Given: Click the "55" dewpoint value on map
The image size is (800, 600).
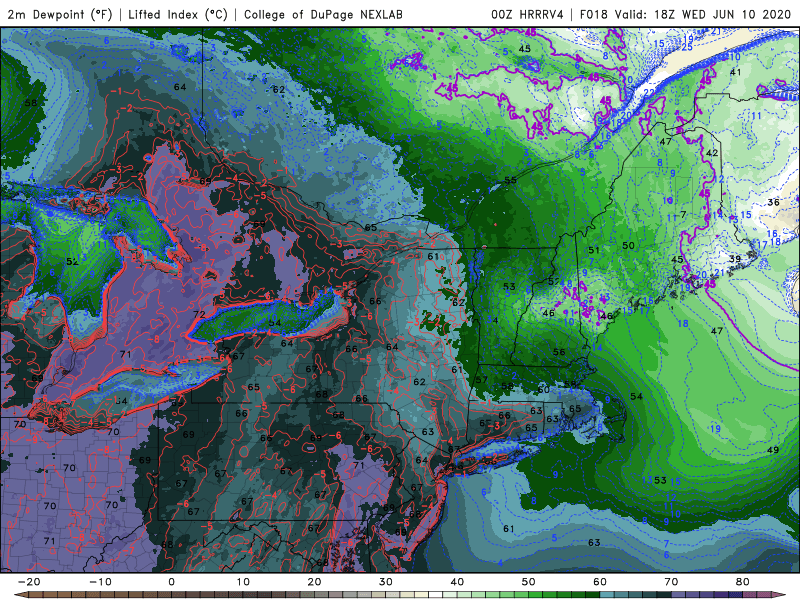Looking at the screenshot, I should (x=510, y=180).
